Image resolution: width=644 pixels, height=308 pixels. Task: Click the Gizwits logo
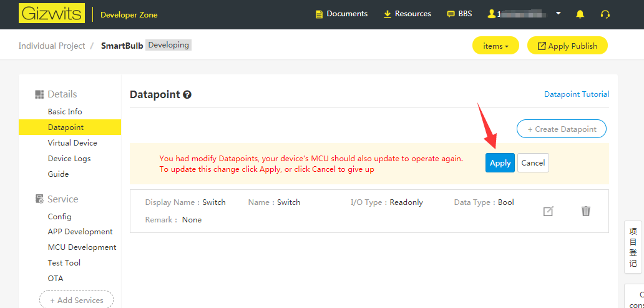52,14
